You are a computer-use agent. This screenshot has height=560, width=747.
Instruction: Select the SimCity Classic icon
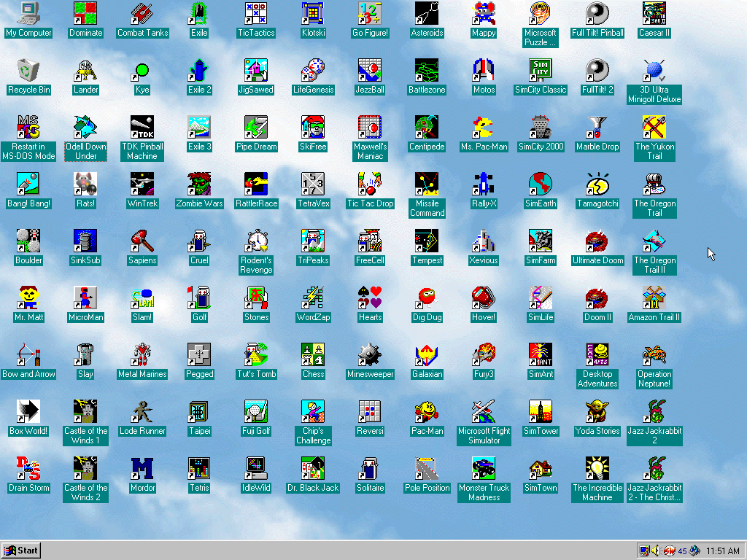(x=541, y=70)
